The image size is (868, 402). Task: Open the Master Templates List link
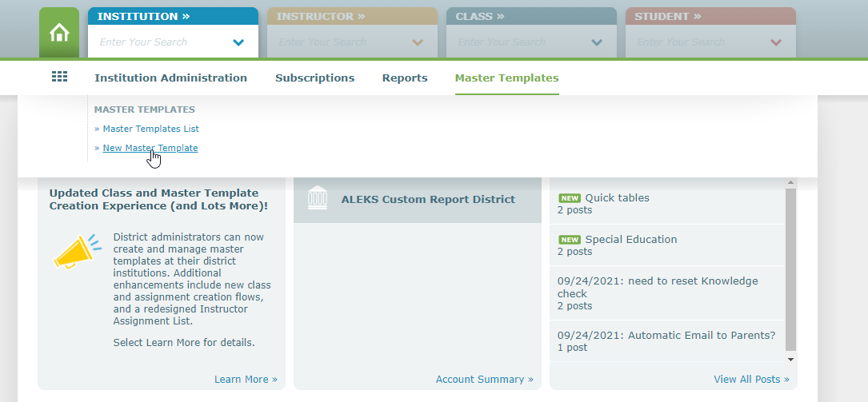pos(150,129)
